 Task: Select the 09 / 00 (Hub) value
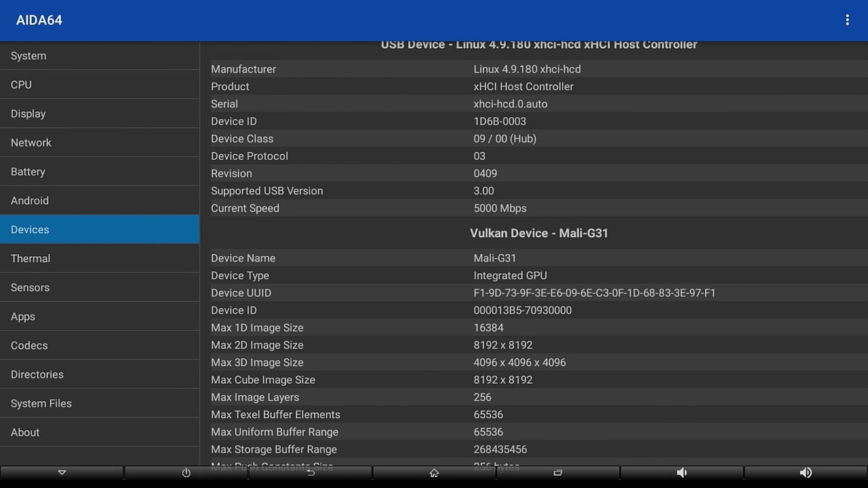[x=505, y=139]
